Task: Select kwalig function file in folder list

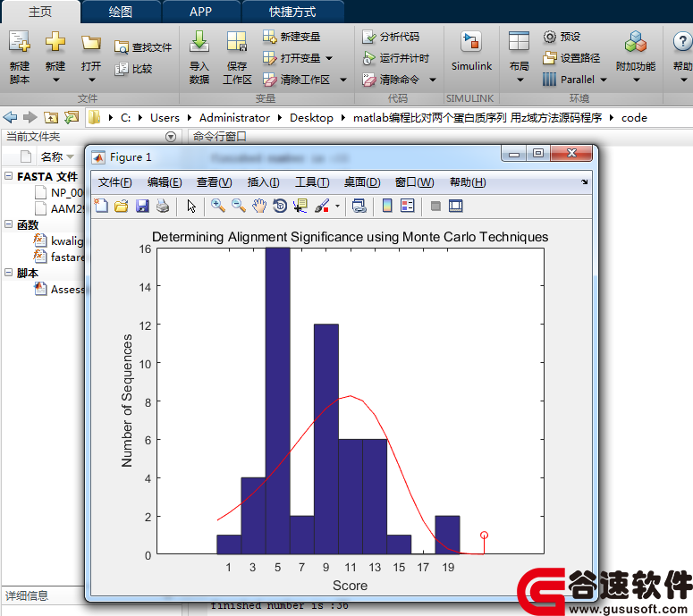Action: (x=59, y=240)
